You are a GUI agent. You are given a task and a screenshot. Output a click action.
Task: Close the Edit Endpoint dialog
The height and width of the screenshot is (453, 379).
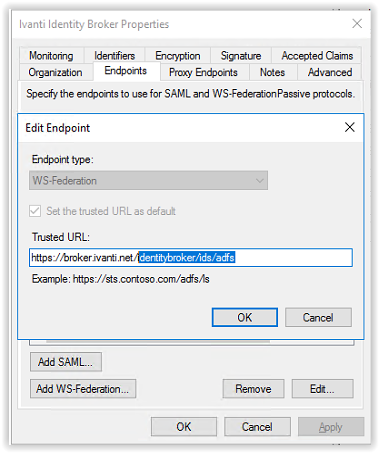349,127
